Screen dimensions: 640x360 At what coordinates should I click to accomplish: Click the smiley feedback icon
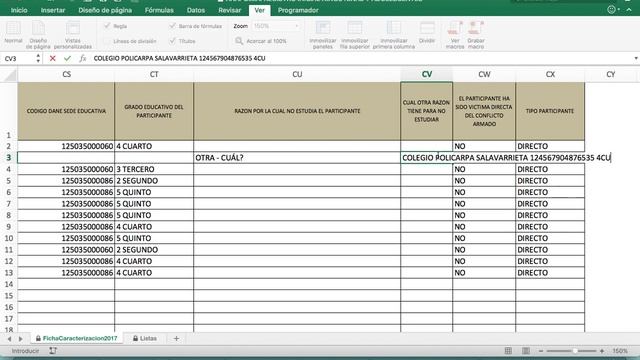pyautogui.click(x=611, y=10)
